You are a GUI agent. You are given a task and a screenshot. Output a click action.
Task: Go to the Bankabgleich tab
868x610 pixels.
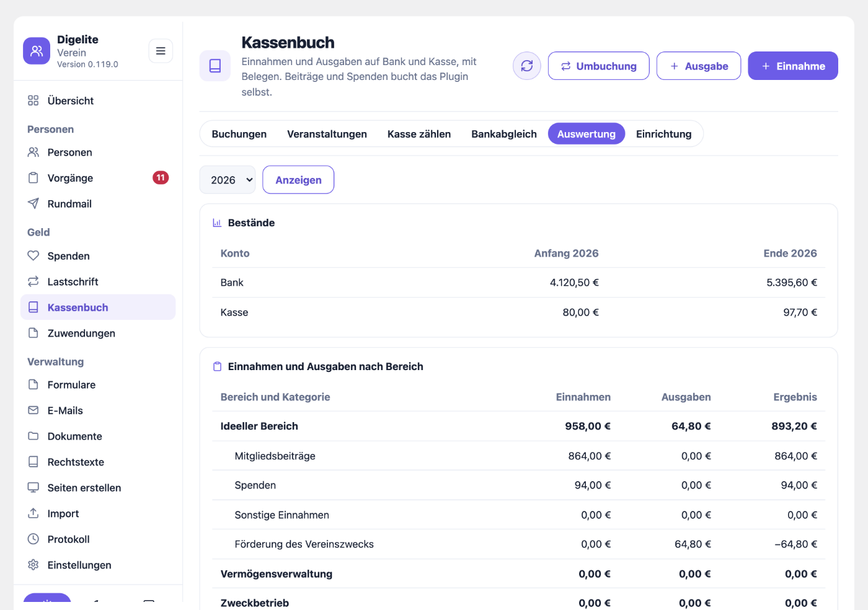pos(504,134)
